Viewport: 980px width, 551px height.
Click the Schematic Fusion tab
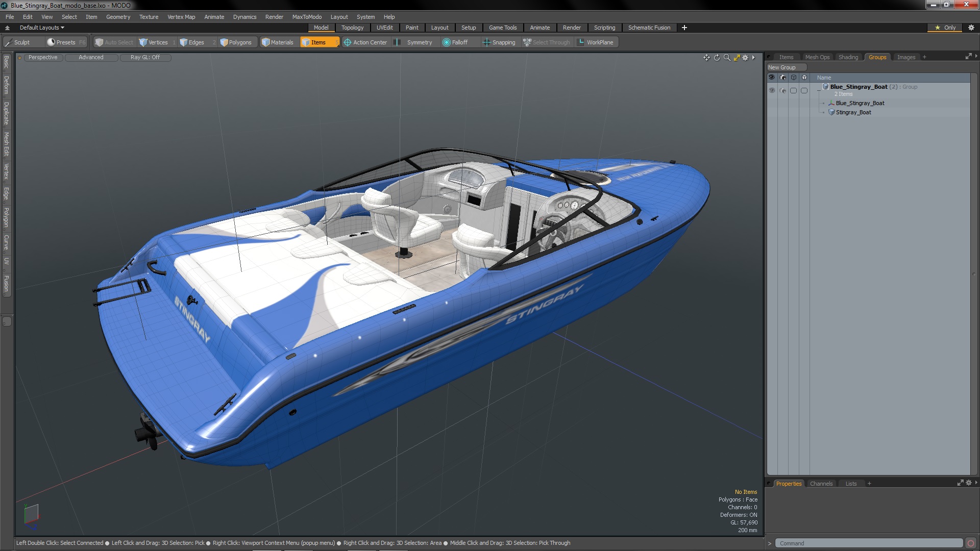pyautogui.click(x=649, y=28)
